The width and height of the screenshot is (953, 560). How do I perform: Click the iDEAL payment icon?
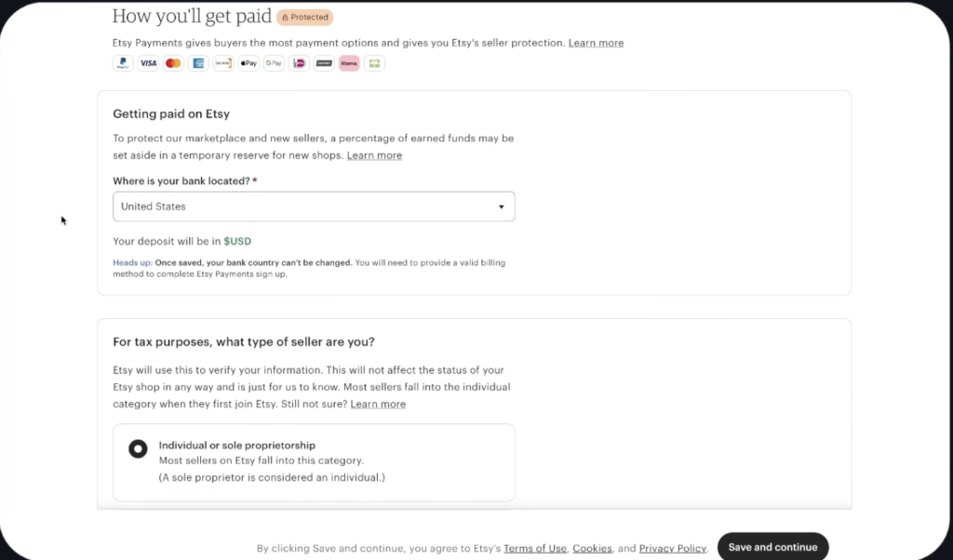(x=299, y=63)
